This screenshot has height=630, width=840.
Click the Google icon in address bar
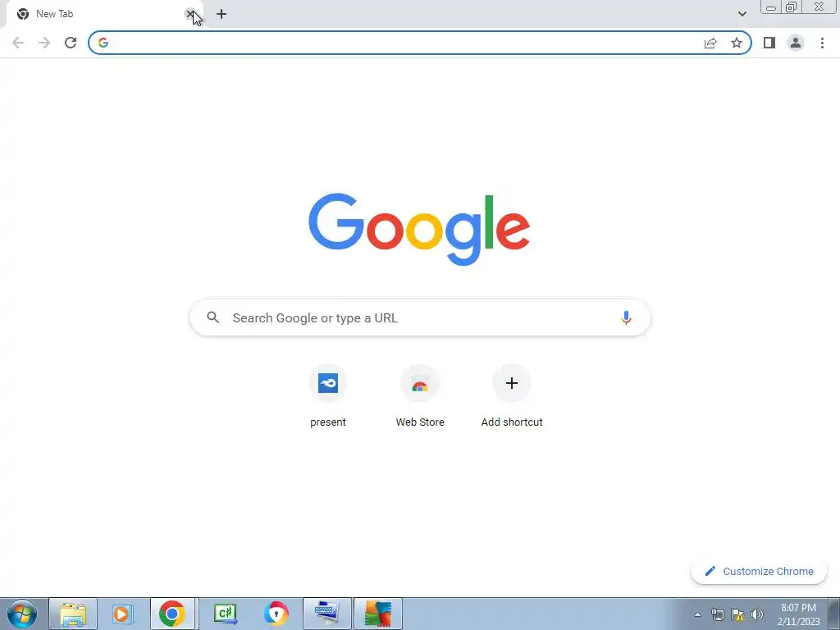pos(103,43)
